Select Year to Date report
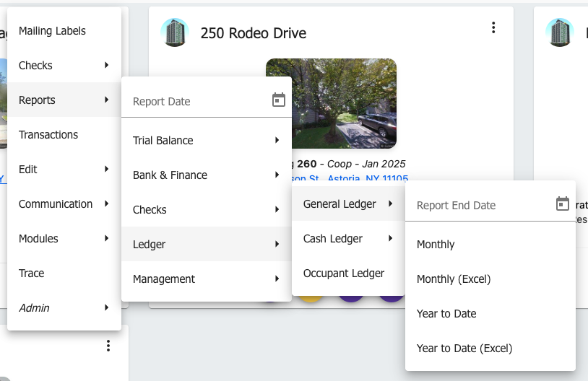The height and width of the screenshot is (381, 588). point(490,314)
